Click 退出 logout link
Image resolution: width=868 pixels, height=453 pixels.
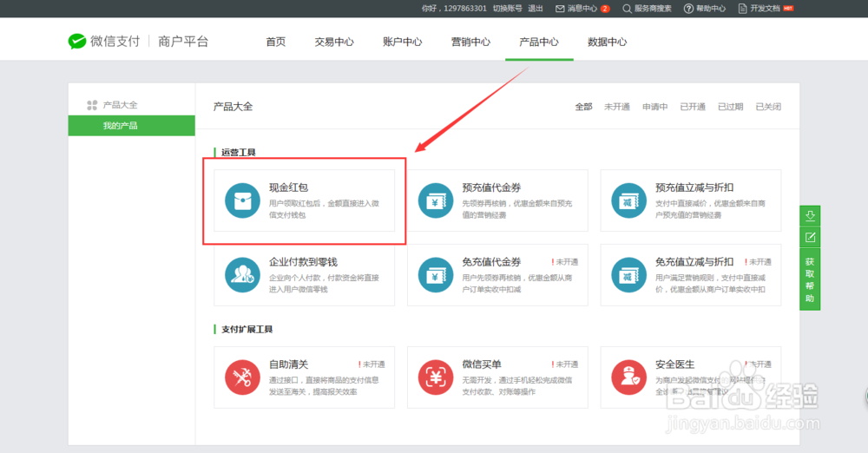click(x=536, y=9)
